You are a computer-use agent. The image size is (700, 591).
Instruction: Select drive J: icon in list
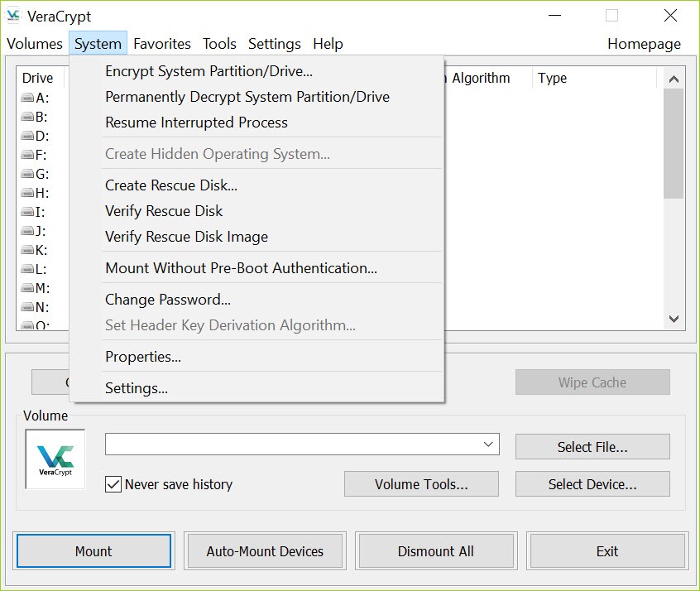click(27, 230)
